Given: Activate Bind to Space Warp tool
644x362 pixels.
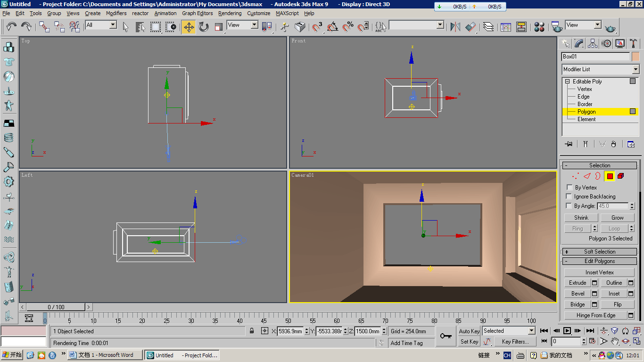Looking at the screenshot, I should (x=74, y=26).
